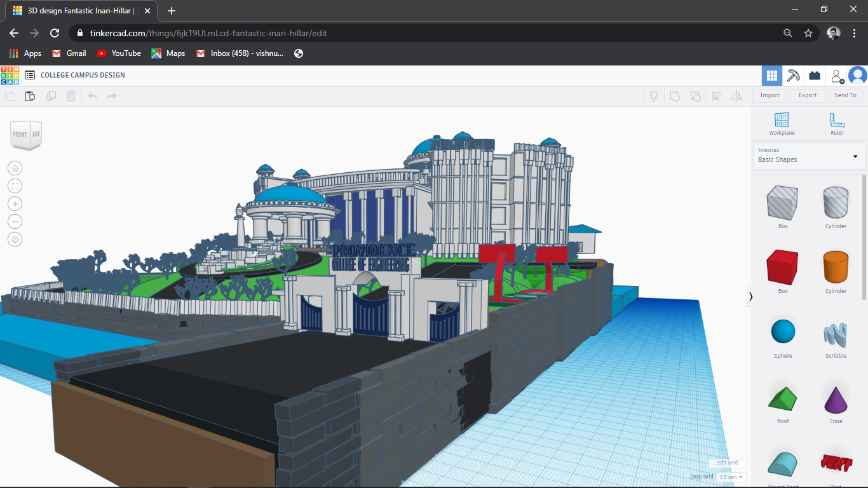868x488 pixels.
Task: Open a new browser tab
Action: [x=172, y=11]
